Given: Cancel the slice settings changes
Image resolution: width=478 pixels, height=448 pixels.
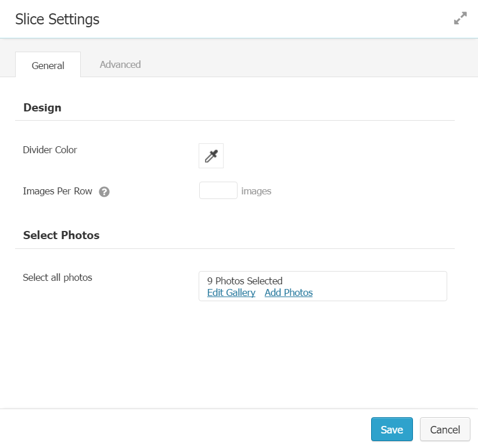Looking at the screenshot, I should [x=445, y=429].
